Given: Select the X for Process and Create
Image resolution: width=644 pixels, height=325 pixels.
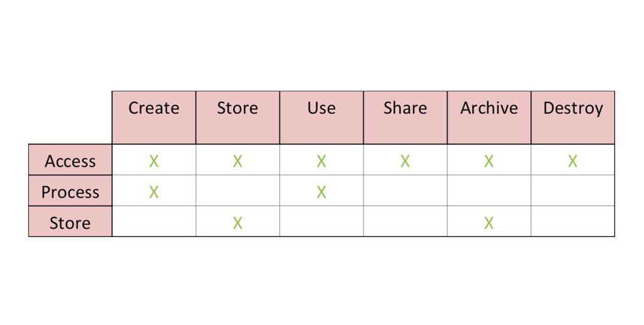Looking at the screenshot, I should click(x=154, y=192).
